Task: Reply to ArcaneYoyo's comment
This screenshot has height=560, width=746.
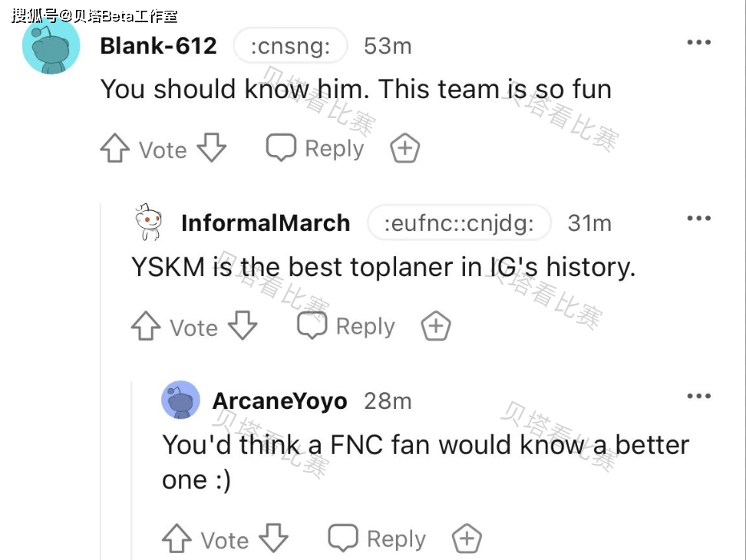Action: pos(377,539)
